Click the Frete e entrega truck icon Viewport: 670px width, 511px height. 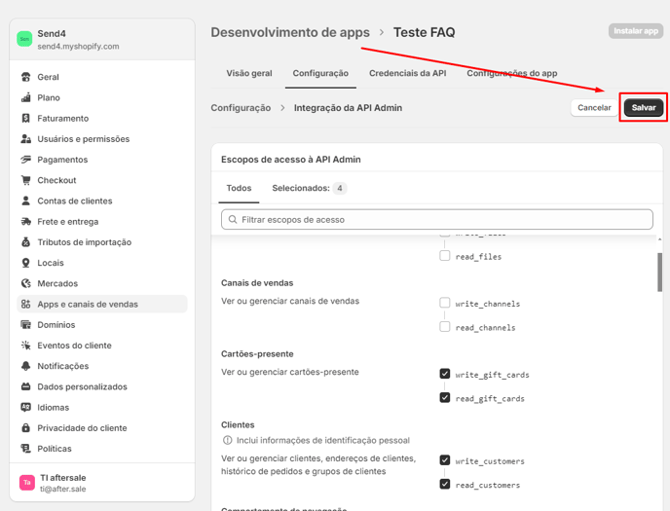point(27,222)
